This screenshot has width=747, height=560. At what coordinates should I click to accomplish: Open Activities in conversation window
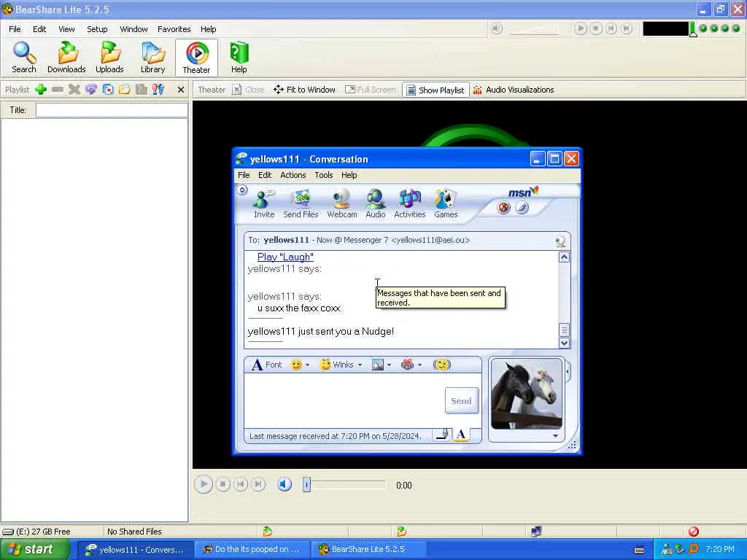point(410,204)
